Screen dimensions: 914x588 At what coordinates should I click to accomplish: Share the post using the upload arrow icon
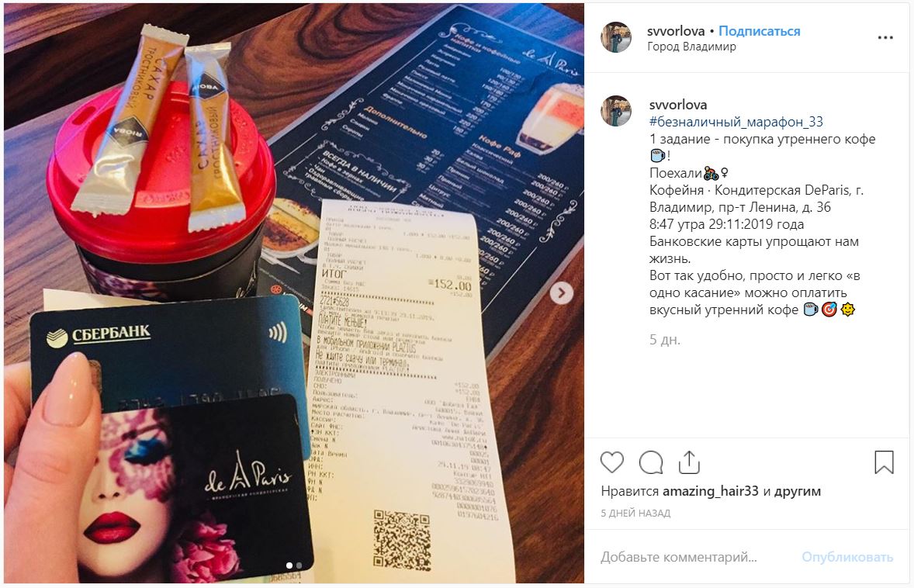(x=689, y=462)
